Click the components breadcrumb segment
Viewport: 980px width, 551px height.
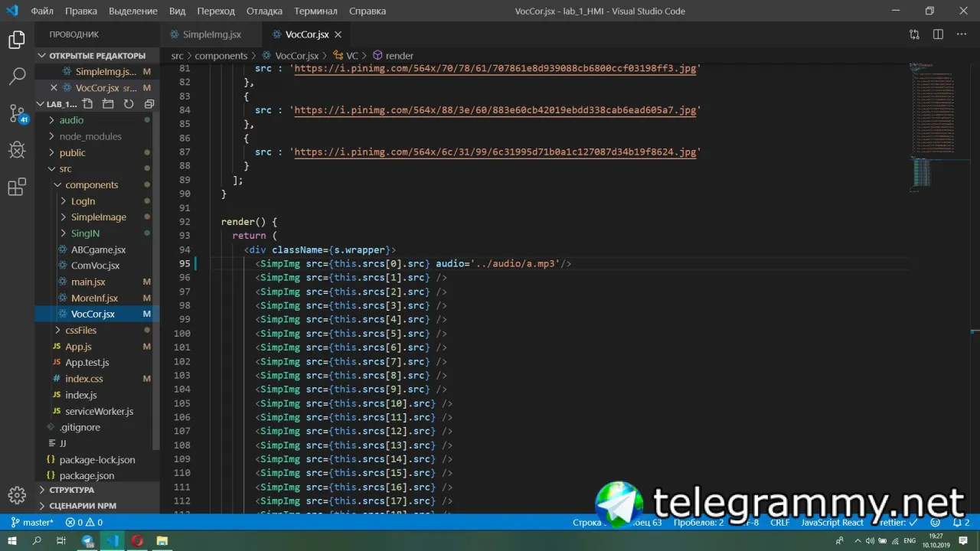(x=221, y=56)
